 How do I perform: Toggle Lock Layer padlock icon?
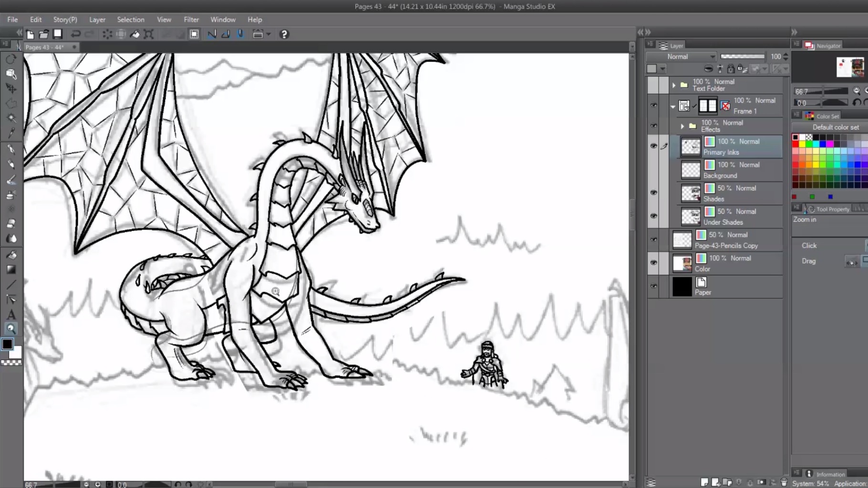click(731, 69)
